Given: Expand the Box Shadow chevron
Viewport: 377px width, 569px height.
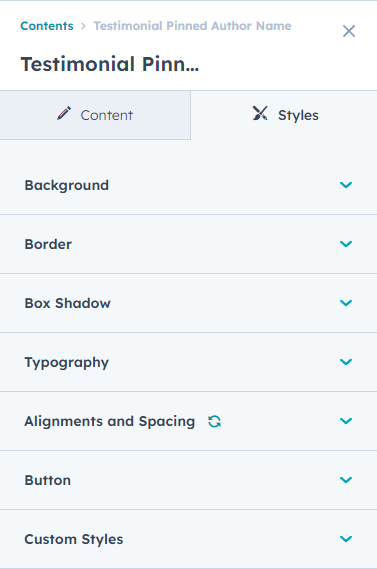Looking at the screenshot, I should click(x=346, y=303).
